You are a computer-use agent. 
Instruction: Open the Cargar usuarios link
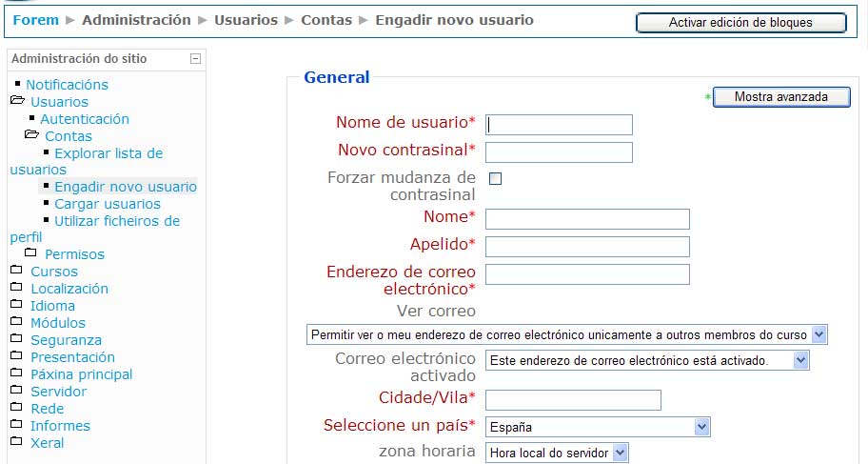coord(108,204)
